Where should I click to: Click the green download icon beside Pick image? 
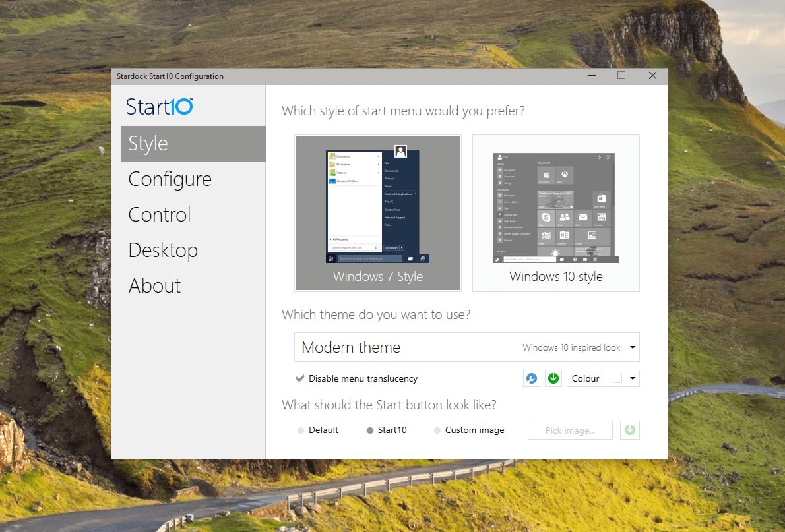630,430
